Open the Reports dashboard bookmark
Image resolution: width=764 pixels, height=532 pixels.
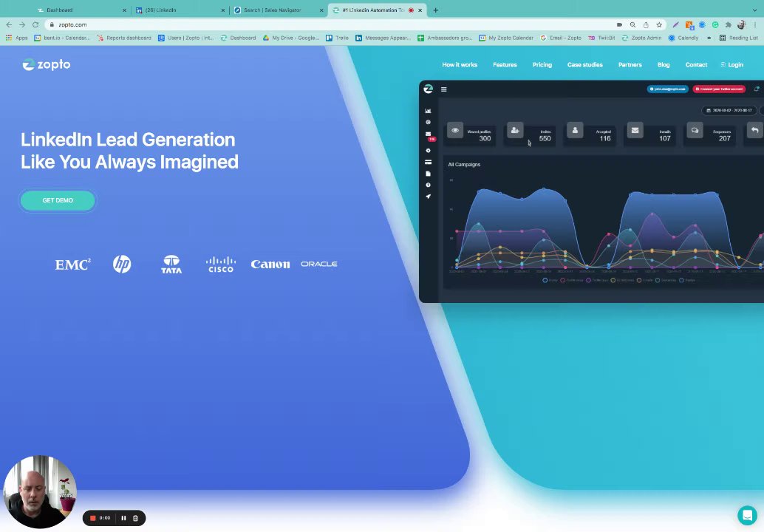point(123,38)
